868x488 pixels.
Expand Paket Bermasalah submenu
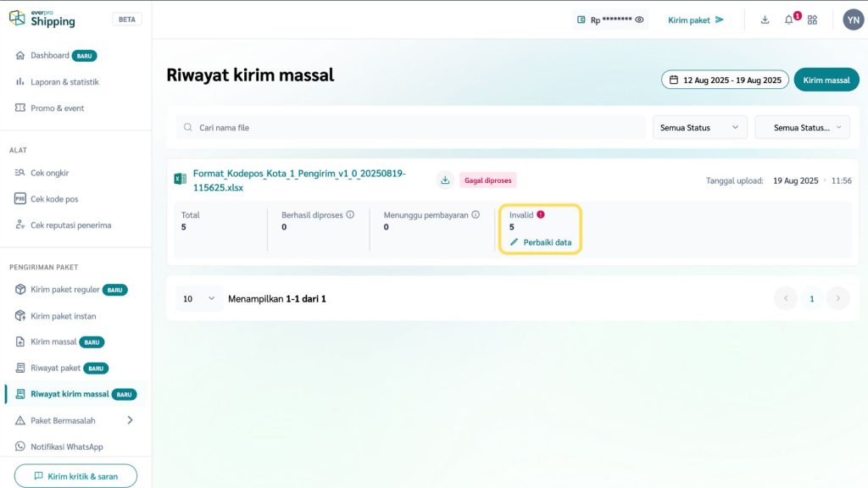pyautogui.click(x=130, y=420)
